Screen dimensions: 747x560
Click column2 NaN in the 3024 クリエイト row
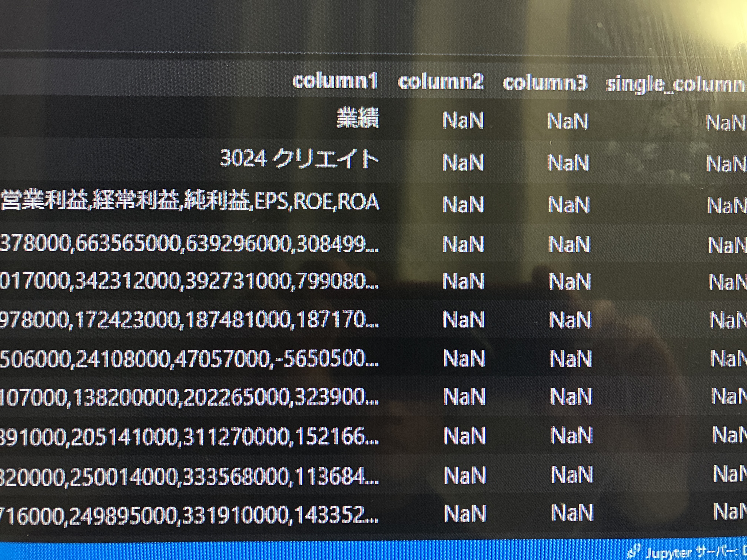(463, 162)
